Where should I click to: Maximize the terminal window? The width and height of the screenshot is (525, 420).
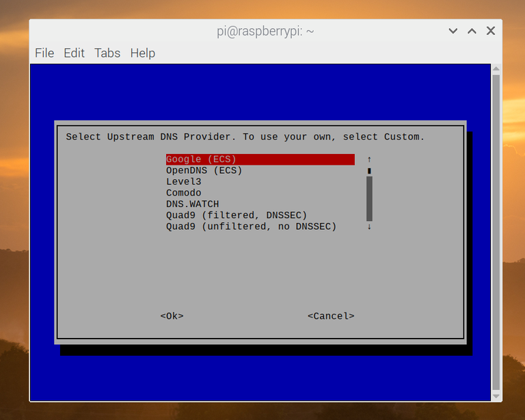pyautogui.click(x=472, y=31)
